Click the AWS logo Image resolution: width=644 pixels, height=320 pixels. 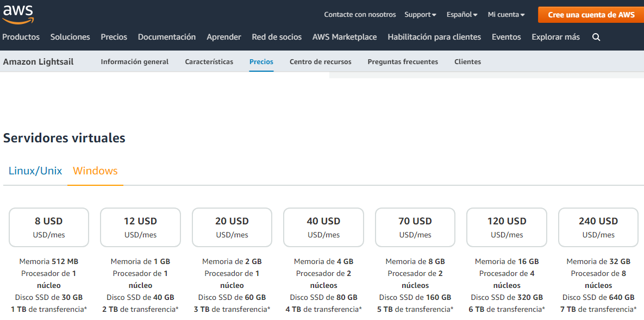(x=17, y=15)
